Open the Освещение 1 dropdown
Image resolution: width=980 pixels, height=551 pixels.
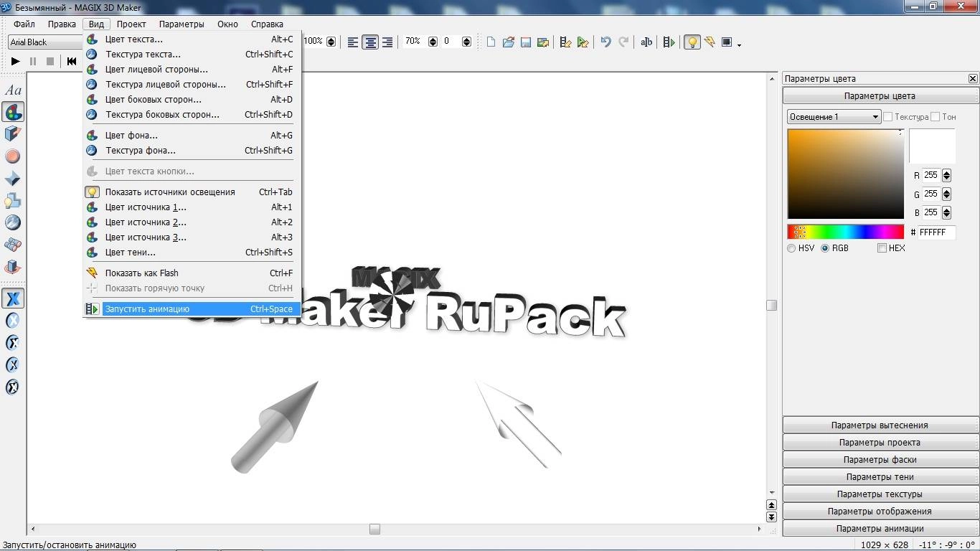[834, 116]
